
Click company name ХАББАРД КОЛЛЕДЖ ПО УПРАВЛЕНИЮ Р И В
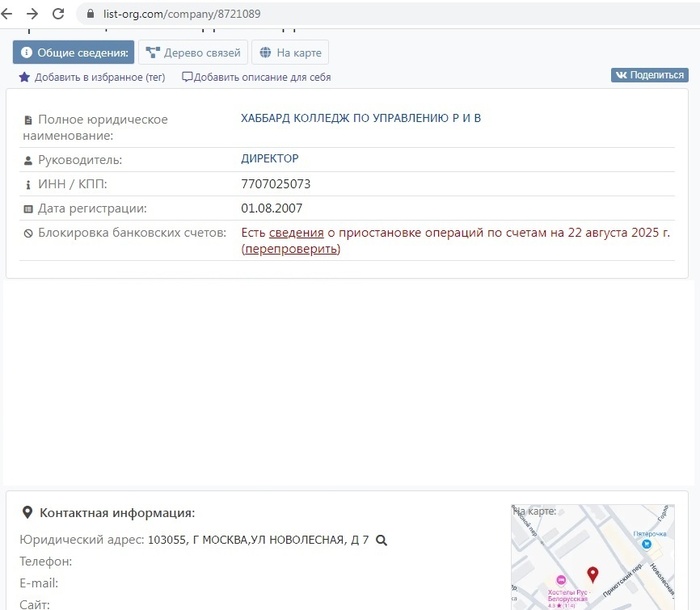click(x=361, y=118)
